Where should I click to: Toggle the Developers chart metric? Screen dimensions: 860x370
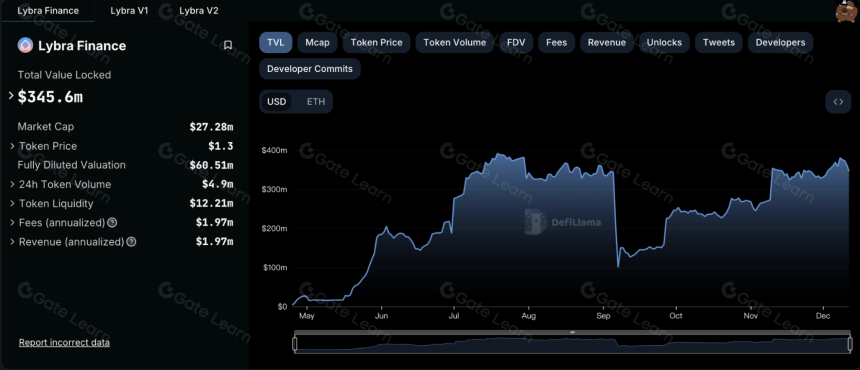pyautogui.click(x=780, y=42)
